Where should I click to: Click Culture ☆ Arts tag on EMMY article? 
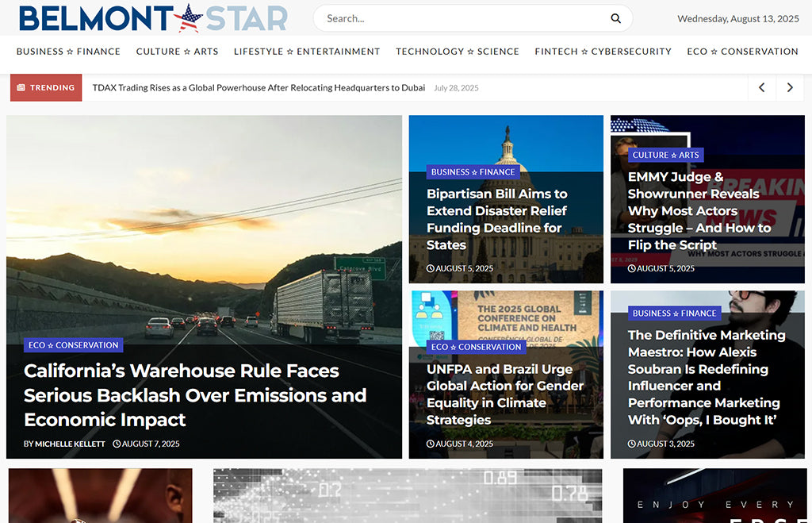tap(665, 155)
